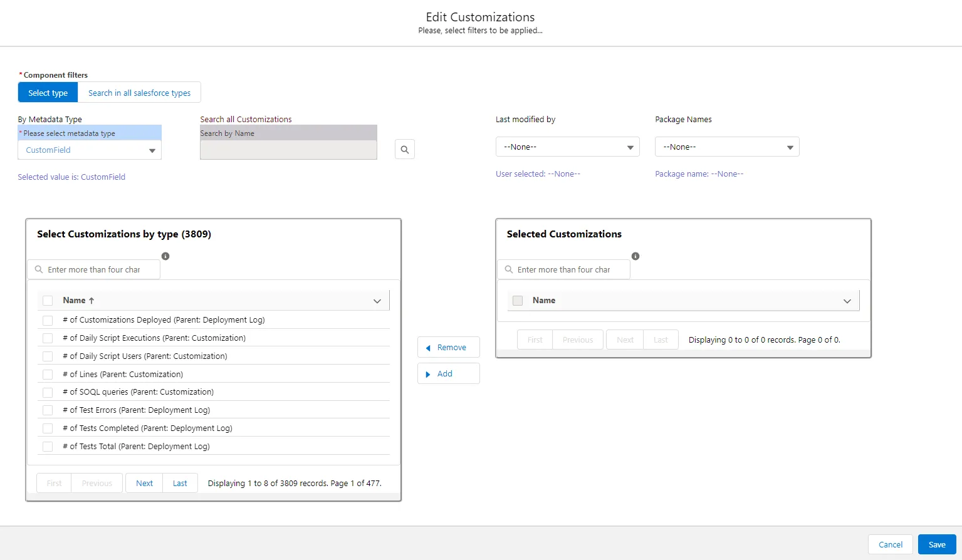Focus search box in Select Customizations panel

click(x=94, y=269)
